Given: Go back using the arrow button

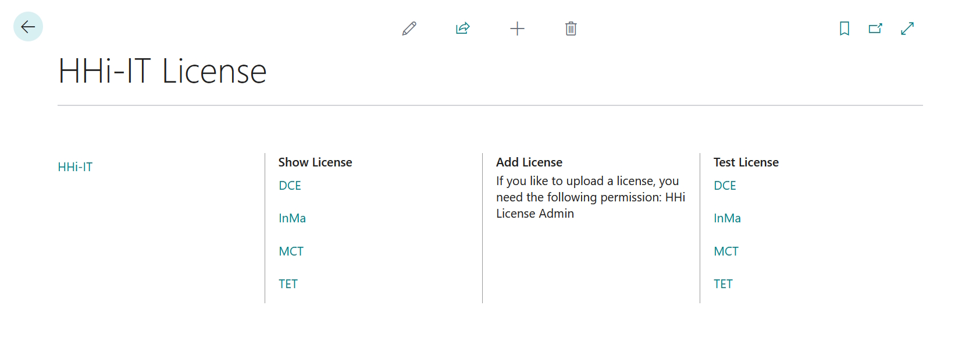Looking at the screenshot, I should pyautogui.click(x=28, y=27).
